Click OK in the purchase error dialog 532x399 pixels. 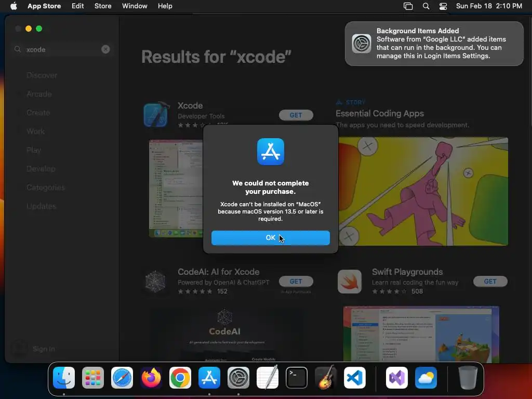click(x=270, y=238)
